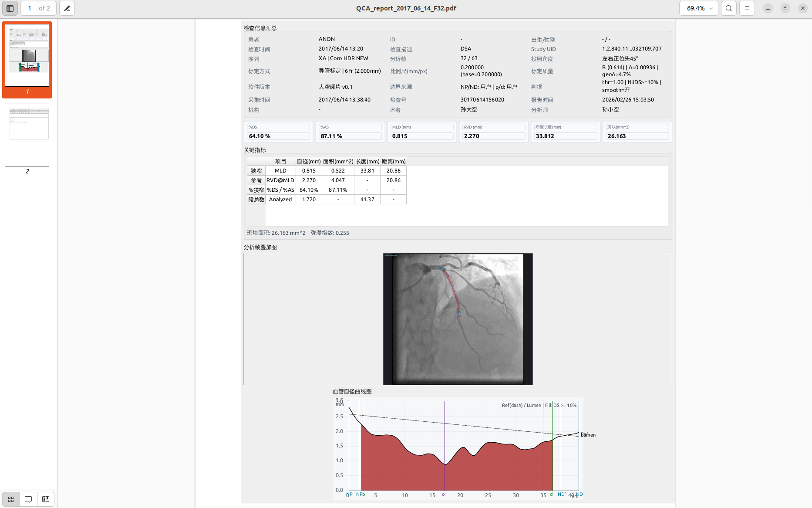Open the search magnifier icon

pos(728,8)
